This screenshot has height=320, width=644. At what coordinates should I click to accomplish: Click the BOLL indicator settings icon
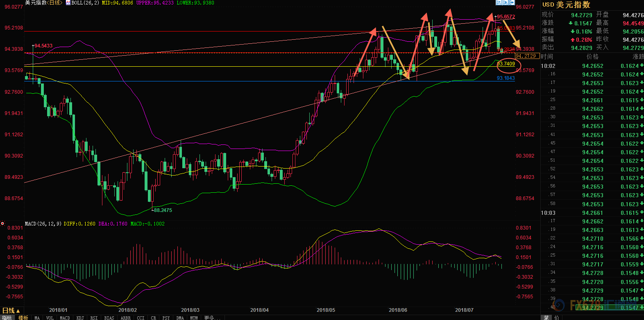point(68,2)
